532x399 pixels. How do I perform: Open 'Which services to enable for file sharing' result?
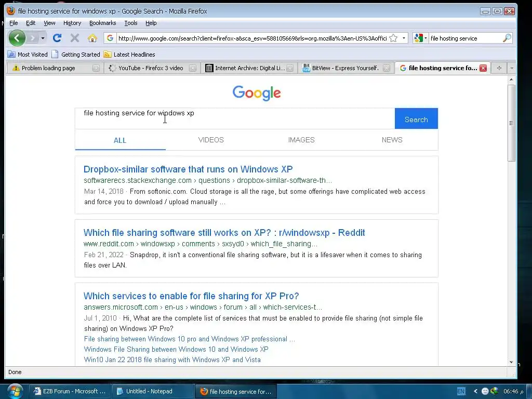point(191,296)
